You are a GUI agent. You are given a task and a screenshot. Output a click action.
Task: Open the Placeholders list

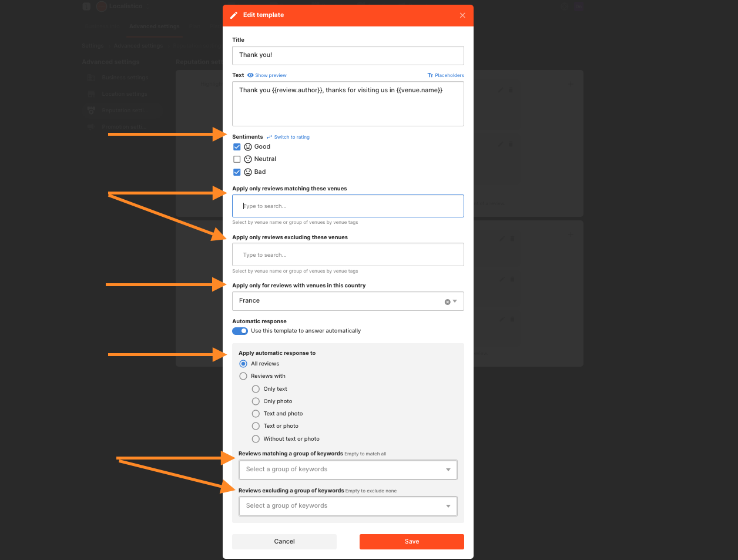coord(445,75)
